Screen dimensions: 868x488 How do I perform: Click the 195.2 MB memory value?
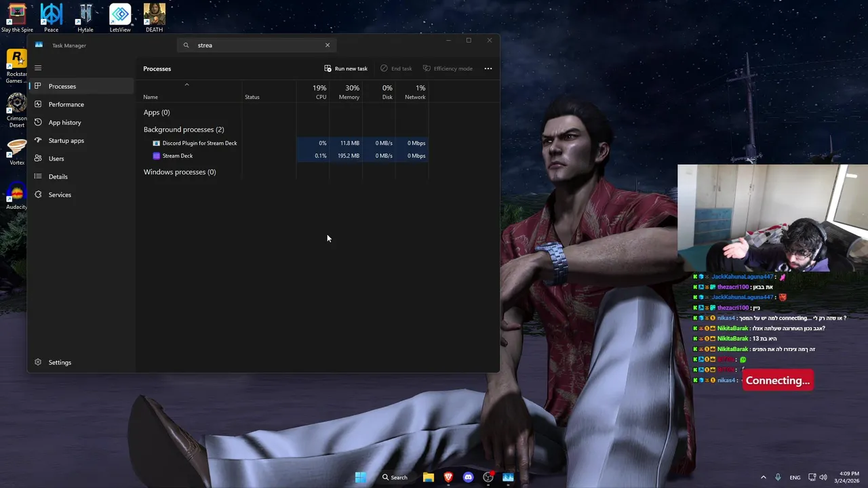coord(349,156)
